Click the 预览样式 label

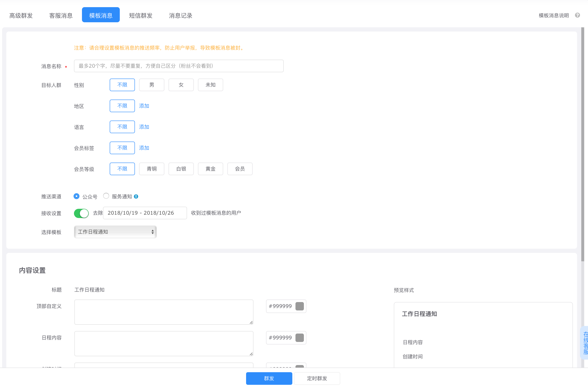[x=404, y=290]
